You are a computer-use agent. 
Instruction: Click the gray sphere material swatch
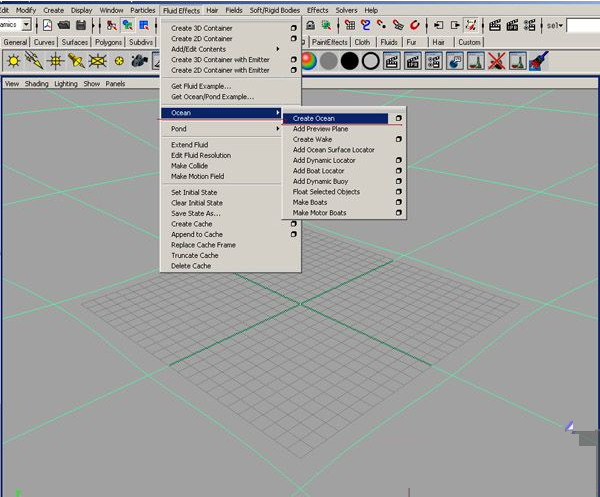point(329,61)
